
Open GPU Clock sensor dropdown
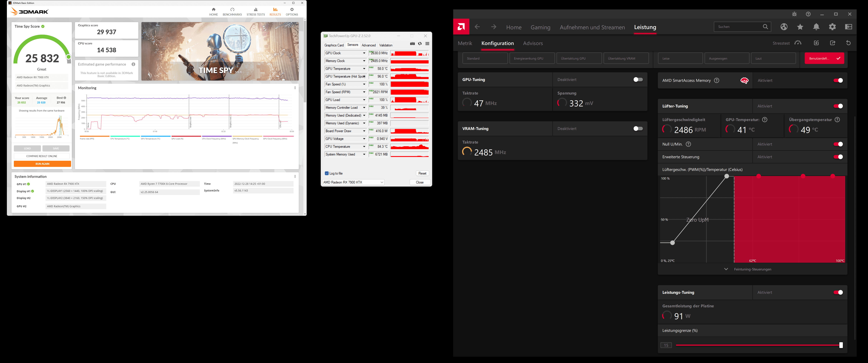364,53
